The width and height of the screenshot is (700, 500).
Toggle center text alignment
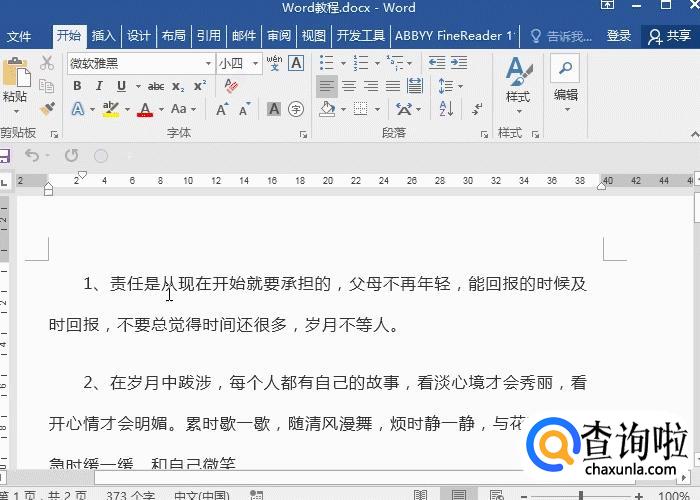tap(348, 86)
